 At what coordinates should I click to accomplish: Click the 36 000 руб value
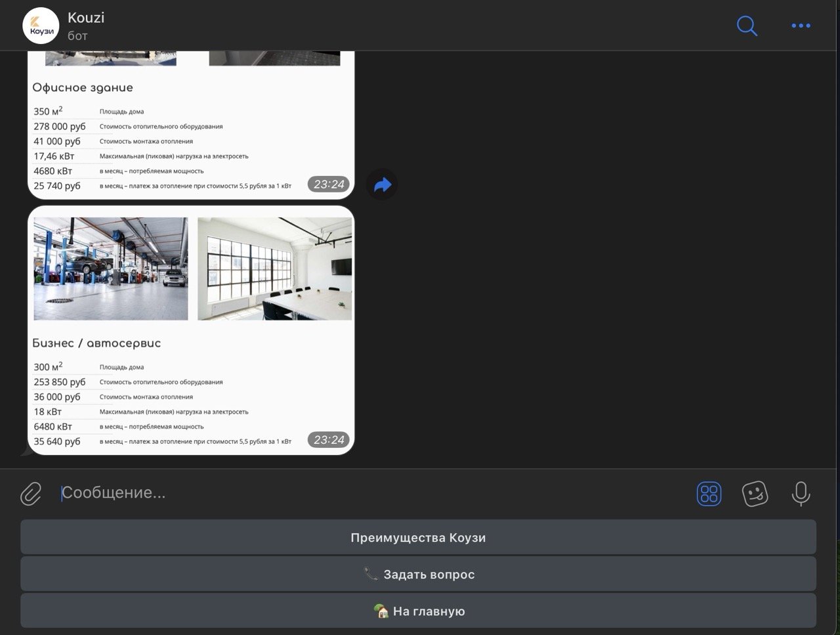[57, 397]
